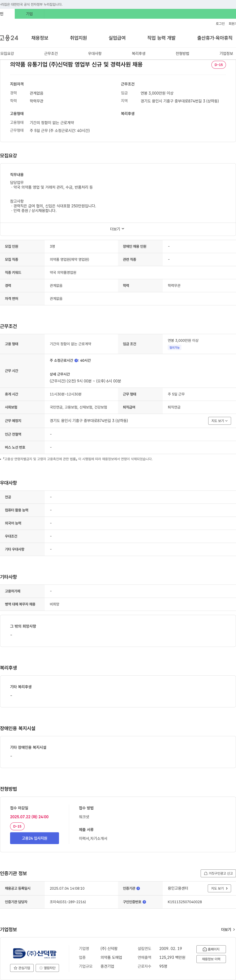The width and height of the screenshot is (236, 980).
Task: Click the job title 의약품 유통기업 (주)신덕팜
Action: click(x=76, y=64)
